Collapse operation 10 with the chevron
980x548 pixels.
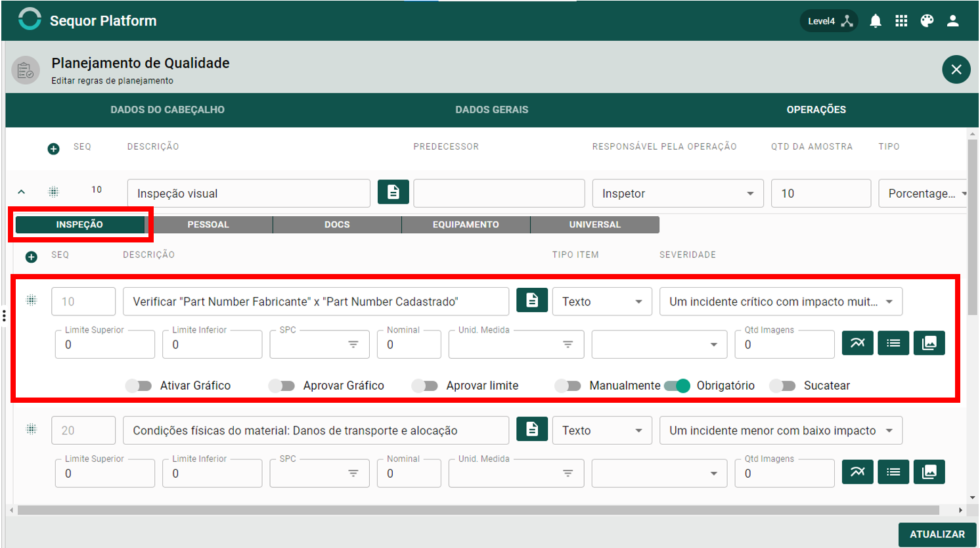[x=21, y=192]
